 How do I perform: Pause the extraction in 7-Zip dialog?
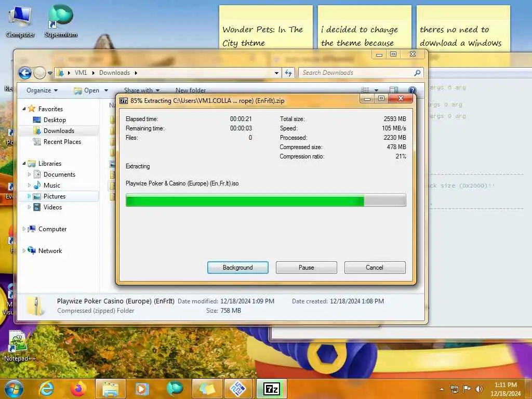[x=306, y=268]
